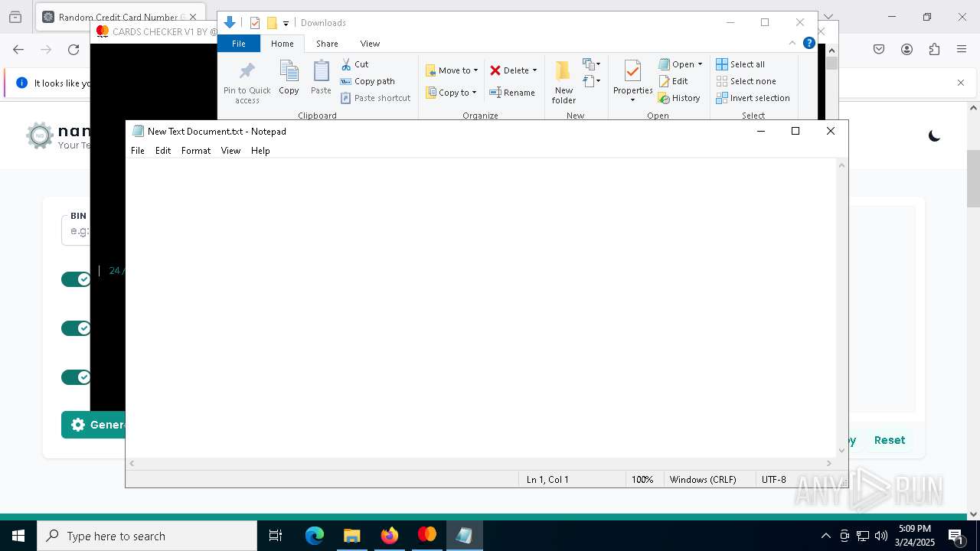
Task: Open the Action Center notifications icon
Action: 955,536
